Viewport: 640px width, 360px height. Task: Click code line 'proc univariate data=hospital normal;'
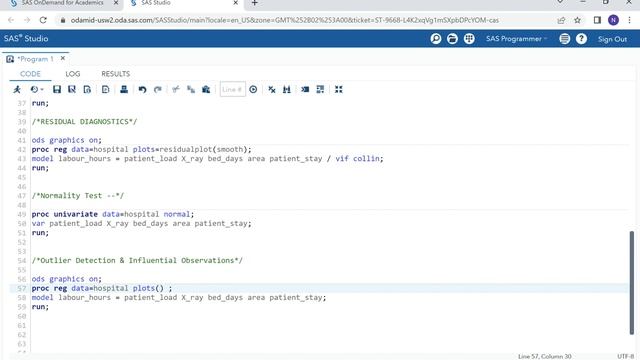click(113, 214)
